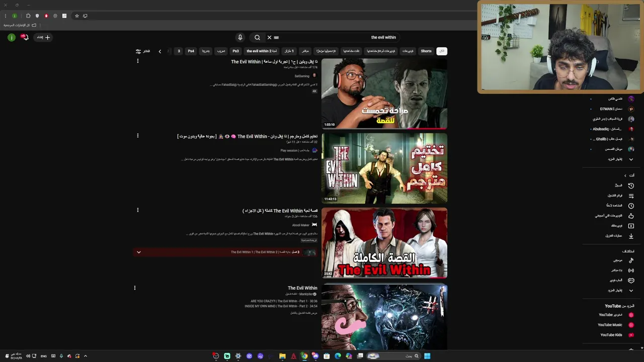The width and height of the screenshot is (644, 362).
Task: Visit the Abodi Maker channel link
Action: 300,225
